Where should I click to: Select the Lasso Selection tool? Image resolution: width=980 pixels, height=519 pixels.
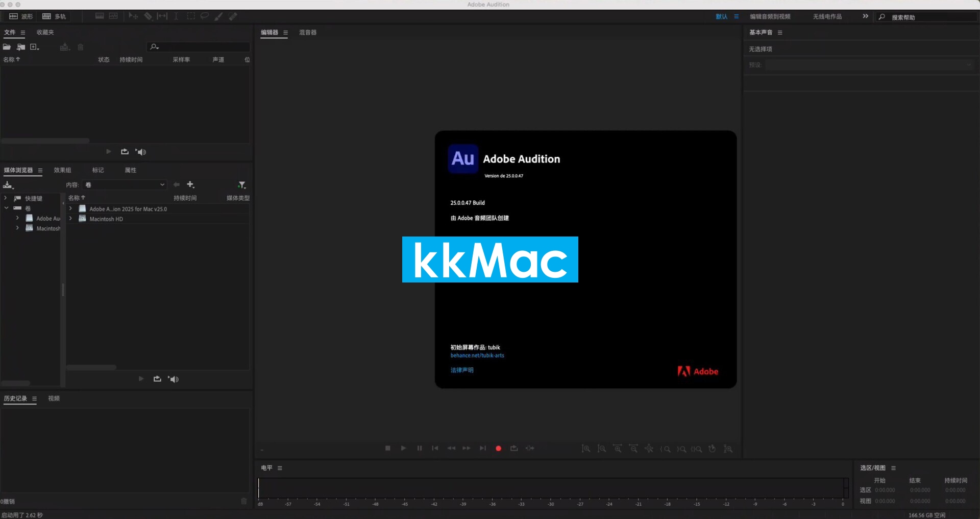click(205, 16)
